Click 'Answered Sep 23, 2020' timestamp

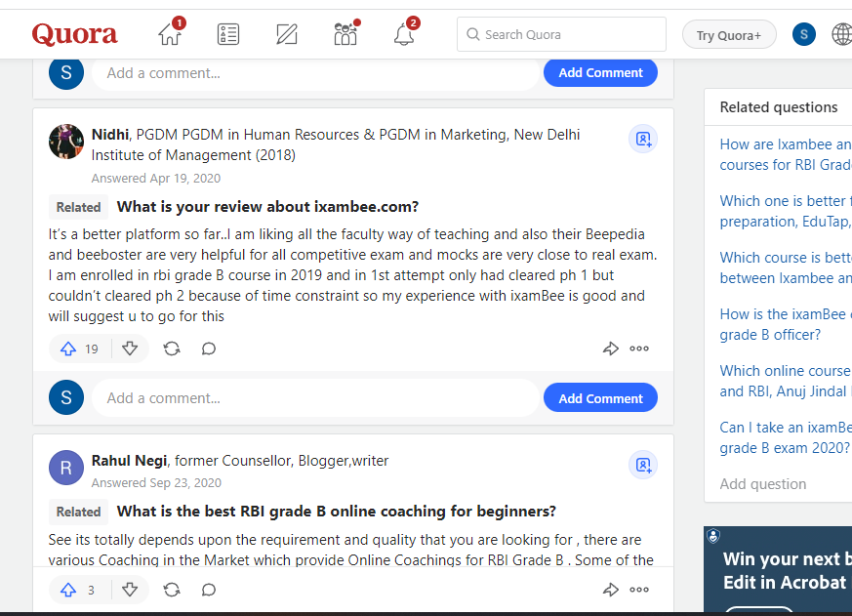click(156, 483)
